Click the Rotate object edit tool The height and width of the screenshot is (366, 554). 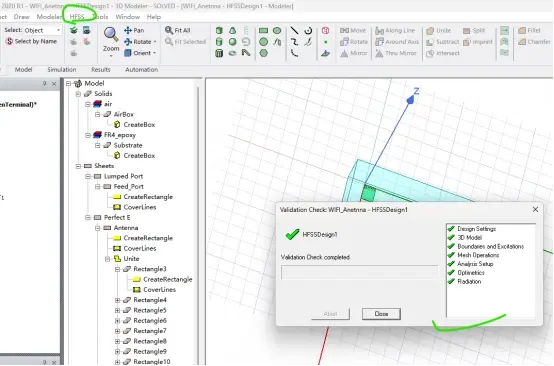pos(354,42)
